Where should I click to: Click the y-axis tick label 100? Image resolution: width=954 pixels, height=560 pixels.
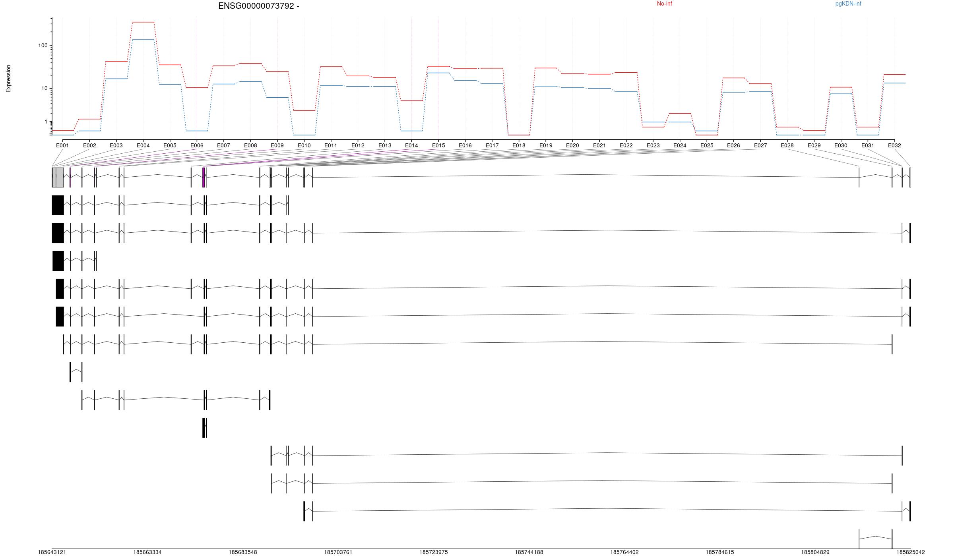43,46
